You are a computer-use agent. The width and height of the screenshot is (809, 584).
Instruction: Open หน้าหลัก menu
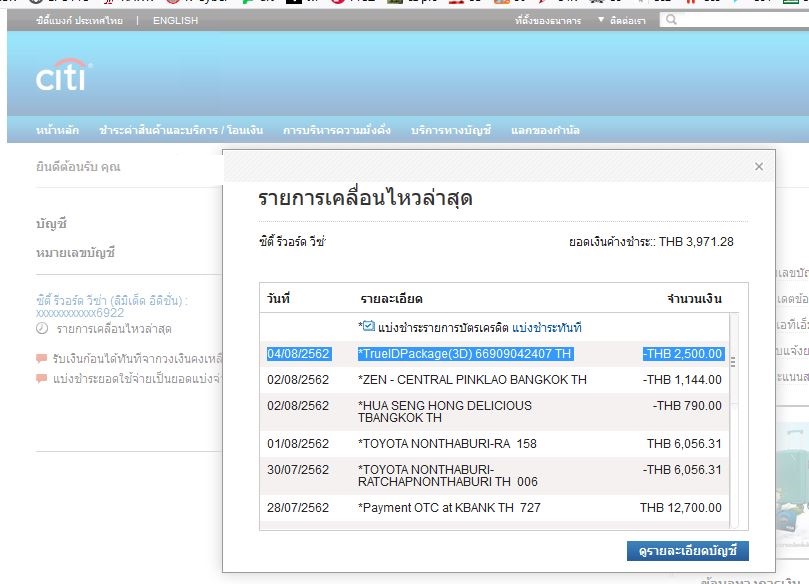[x=57, y=130]
